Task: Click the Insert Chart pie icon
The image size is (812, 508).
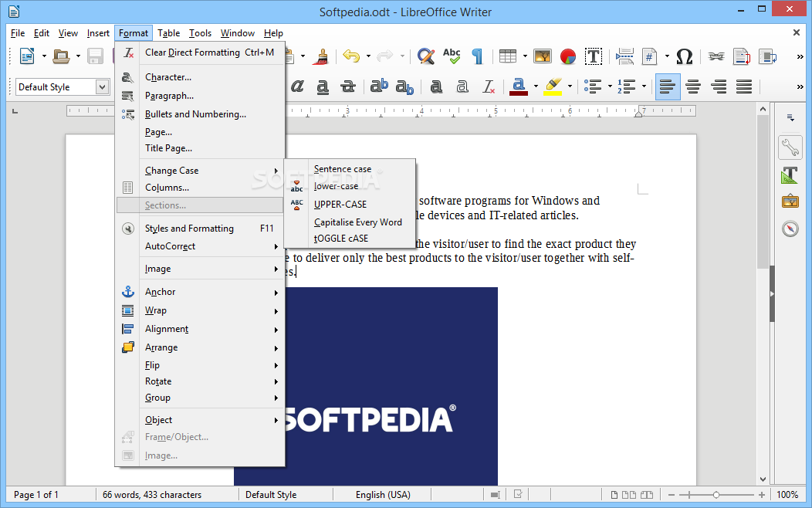Action: pos(568,56)
